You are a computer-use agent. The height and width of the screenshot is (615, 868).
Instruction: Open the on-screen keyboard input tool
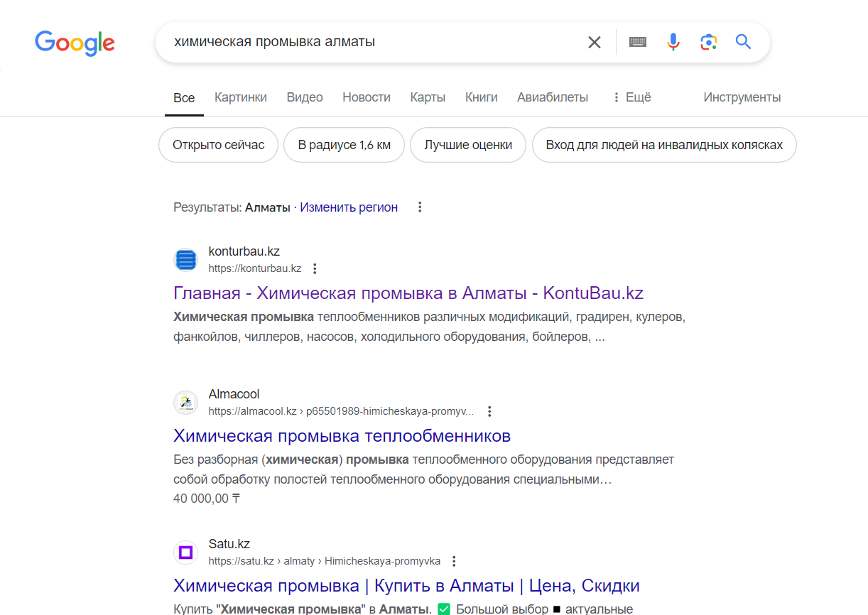pos(638,42)
